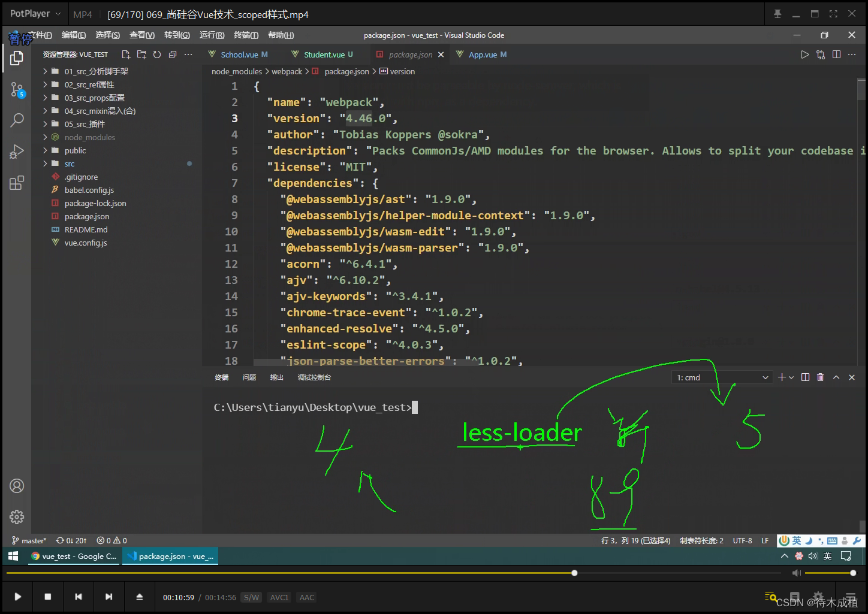Screen dimensions: 868x614
Task: Open the explorer's more actions ellipsis
Action: coord(188,55)
